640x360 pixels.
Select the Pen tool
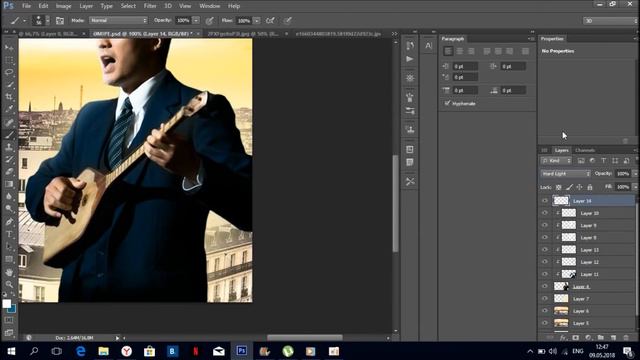tap(9, 222)
